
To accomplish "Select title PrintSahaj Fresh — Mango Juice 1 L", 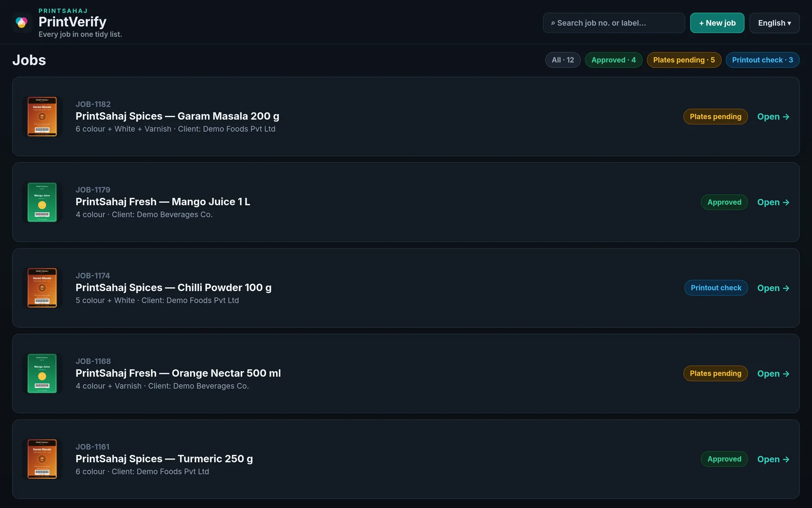I will (x=163, y=202).
